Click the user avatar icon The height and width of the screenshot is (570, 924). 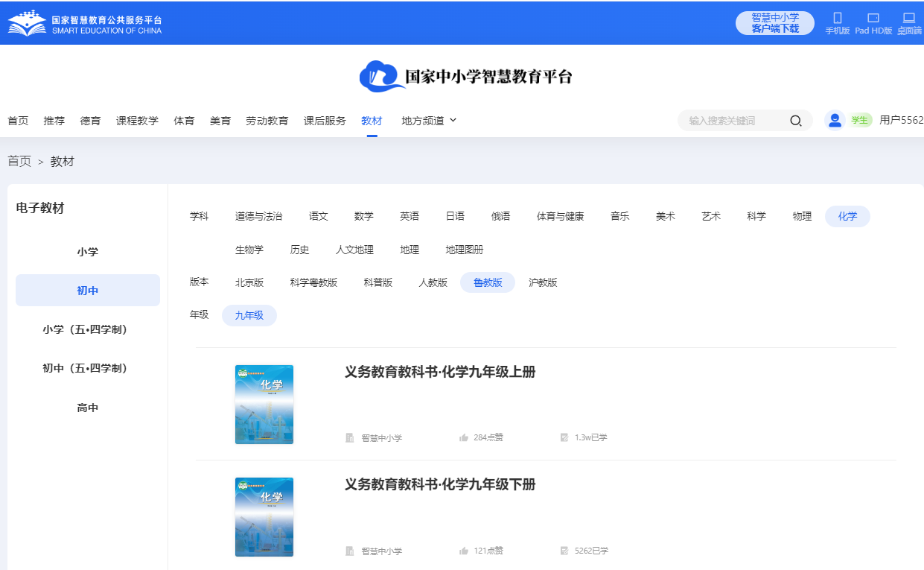click(835, 120)
